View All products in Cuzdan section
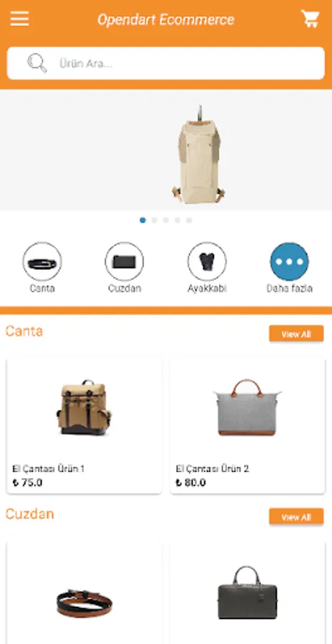This screenshot has height=644, width=332. [296, 517]
